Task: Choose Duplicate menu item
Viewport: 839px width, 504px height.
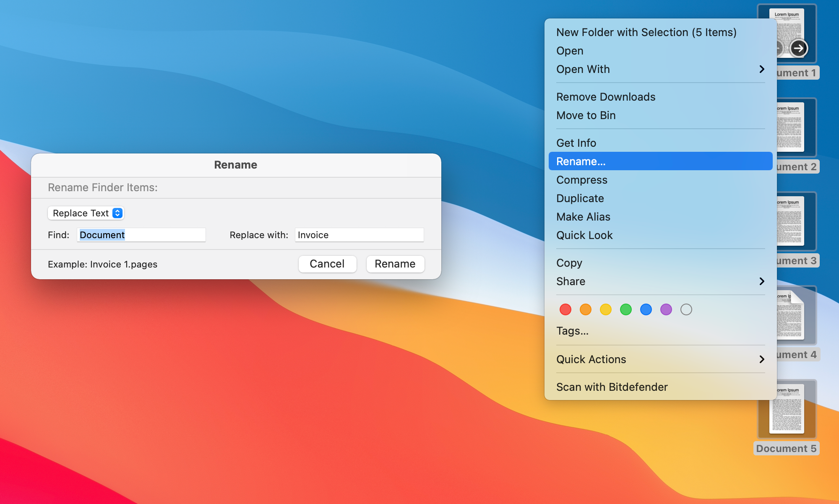Action: point(660,198)
